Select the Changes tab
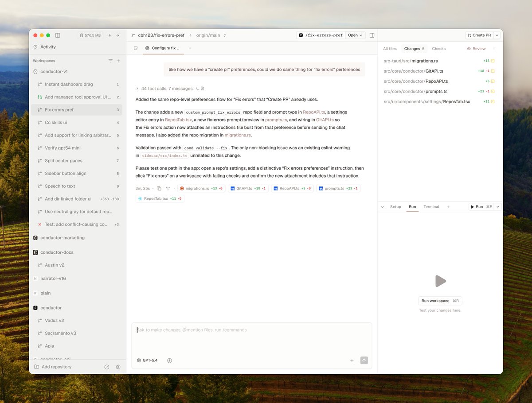The image size is (532, 403). [x=415, y=49]
